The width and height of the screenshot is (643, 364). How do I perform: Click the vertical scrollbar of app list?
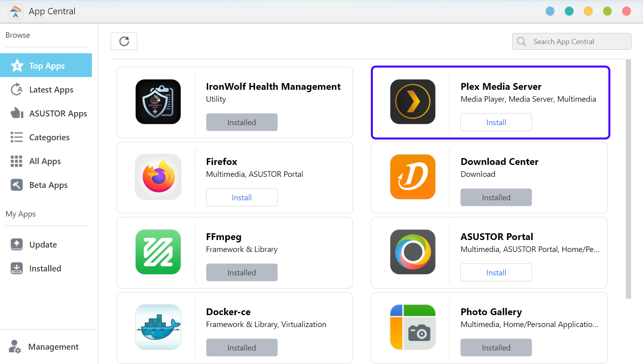point(628,179)
